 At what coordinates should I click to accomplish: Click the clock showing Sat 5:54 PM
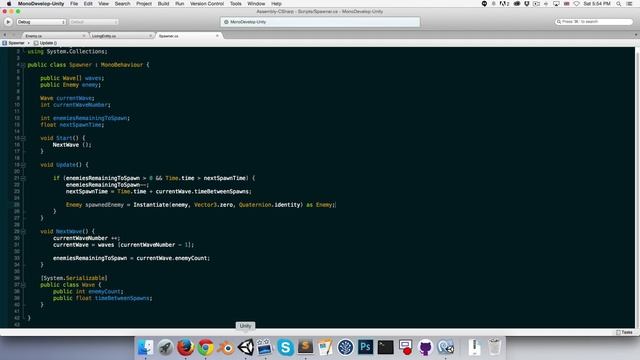tap(597, 4)
